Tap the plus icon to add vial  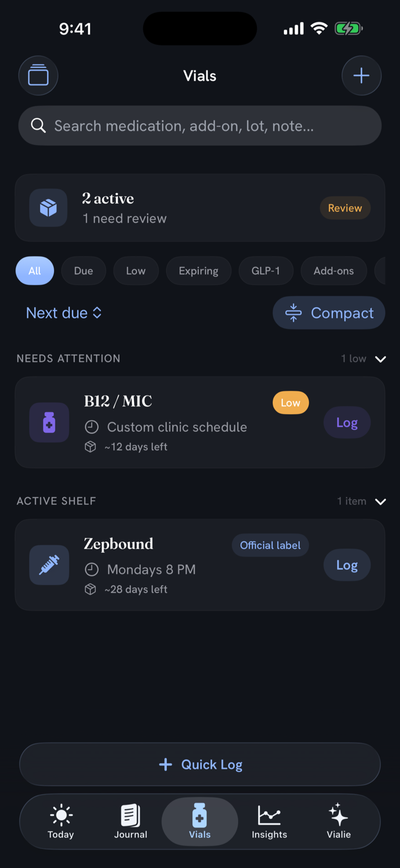pyautogui.click(x=362, y=76)
